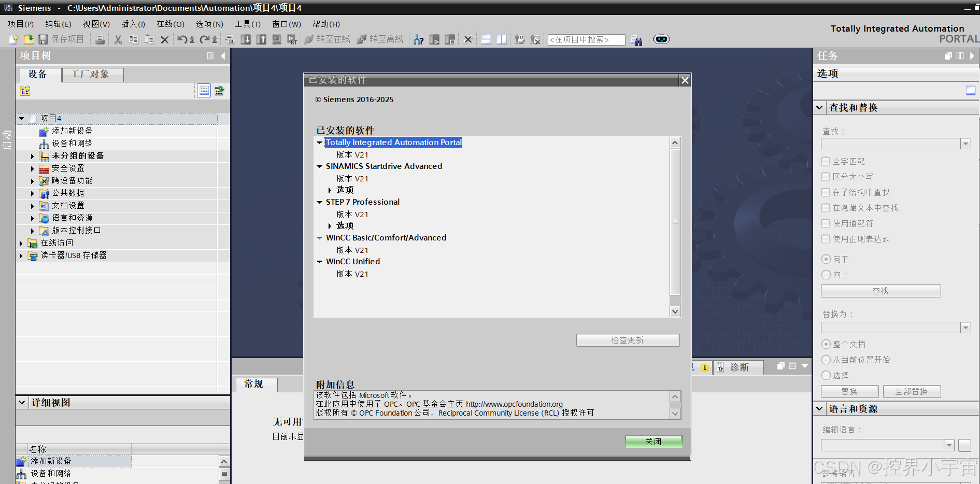Screen dimensions: 980x484
Task: Click the cut scissors icon
Action: pyautogui.click(x=118, y=39)
